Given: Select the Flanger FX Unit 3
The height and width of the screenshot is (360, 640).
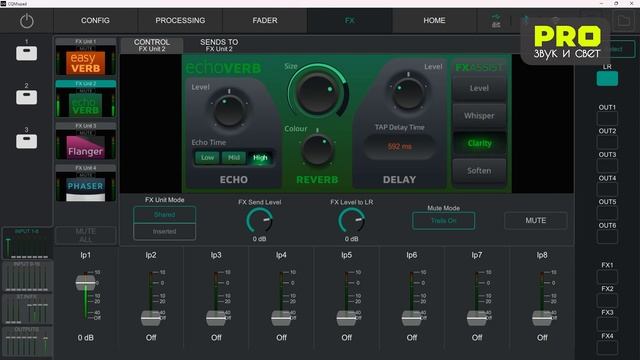Looking at the screenshot, I should 86,141.
